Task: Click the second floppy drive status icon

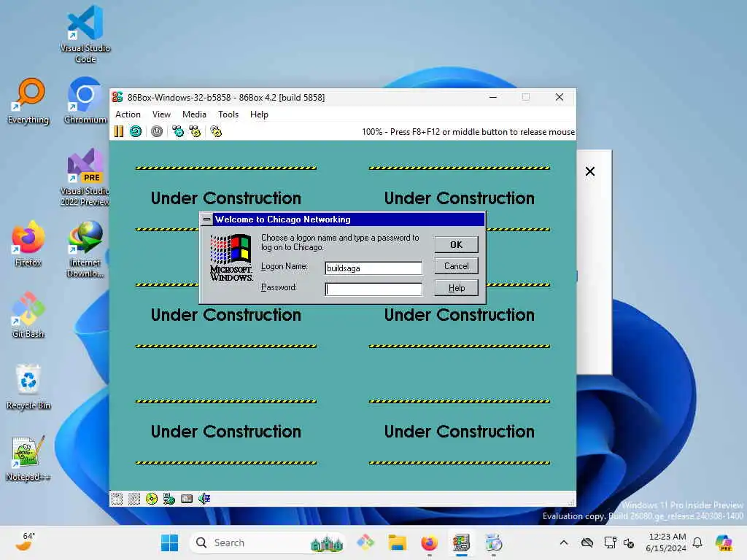Action: coord(134,499)
